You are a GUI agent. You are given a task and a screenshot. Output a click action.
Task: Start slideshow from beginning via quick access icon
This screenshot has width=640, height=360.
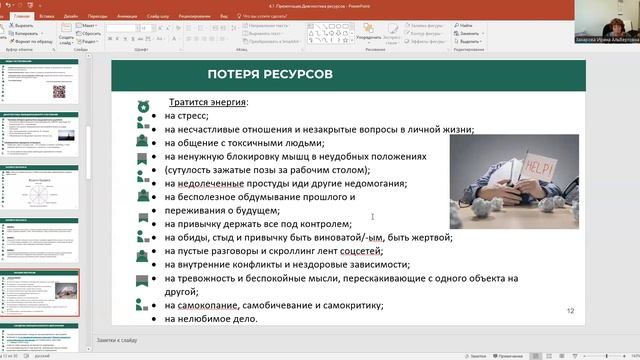pyautogui.click(x=30, y=5)
